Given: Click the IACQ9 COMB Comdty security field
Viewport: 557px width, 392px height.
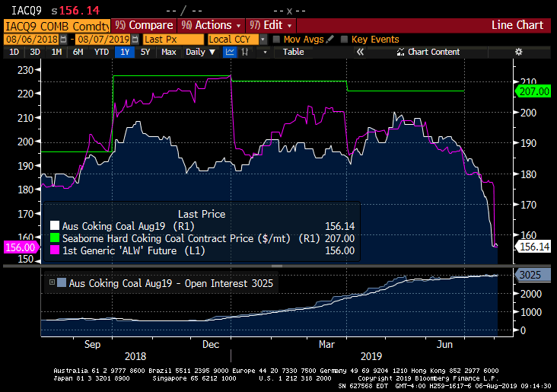Looking at the screenshot, I should tap(55, 25).
